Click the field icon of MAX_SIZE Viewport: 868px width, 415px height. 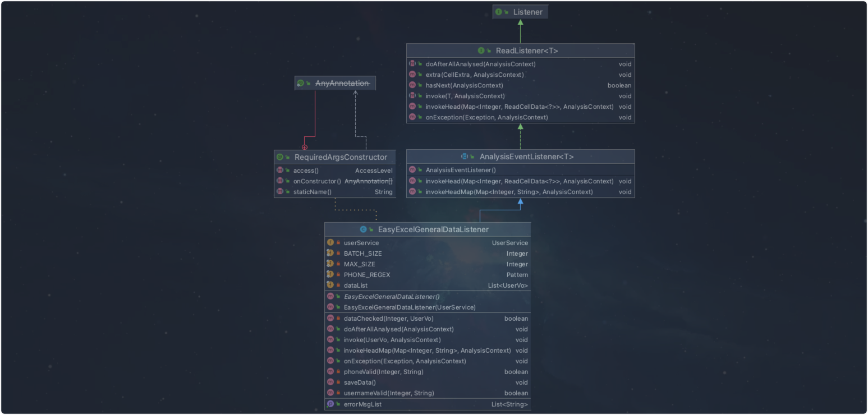pyautogui.click(x=330, y=264)
